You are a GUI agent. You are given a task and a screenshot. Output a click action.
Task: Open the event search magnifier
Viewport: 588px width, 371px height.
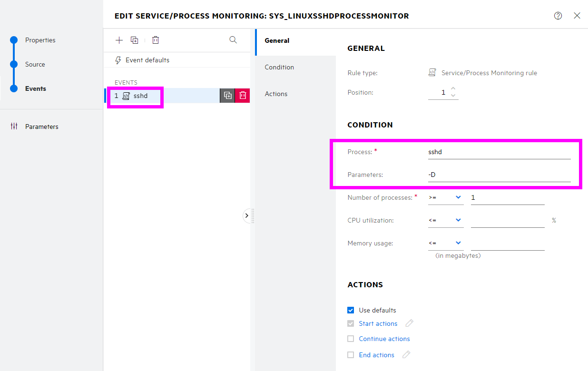pyautogui.click(x=233, y=40)
